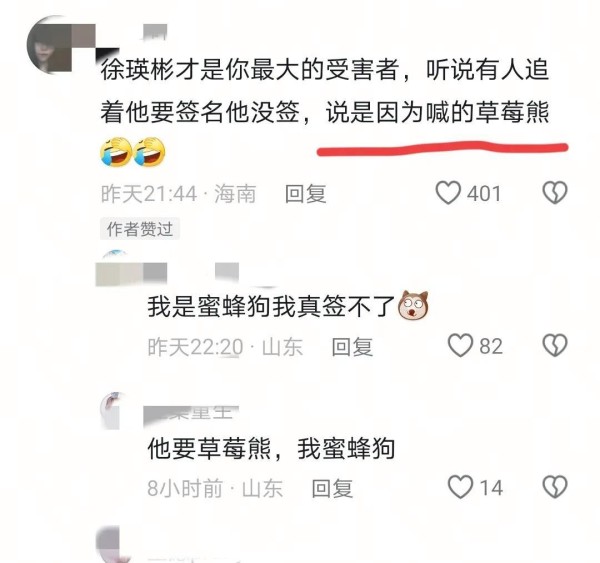Like the comment with 401 likes
The image size is (600, 563).
[x=448, y=193]
